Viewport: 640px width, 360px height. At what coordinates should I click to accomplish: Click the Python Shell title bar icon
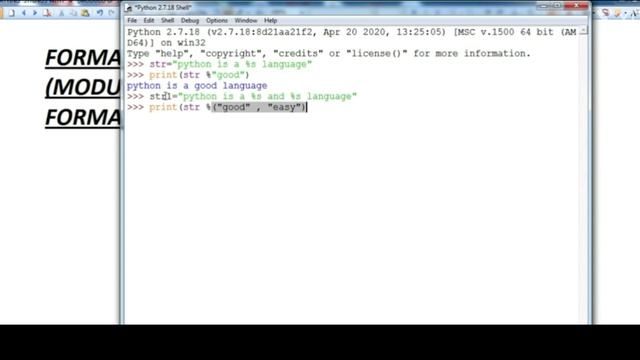point(129,8)
